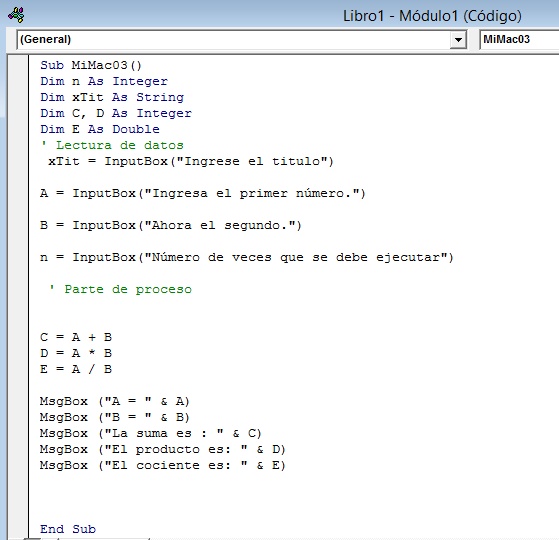Click the 'Ahora el segundo' InputBox line
The width and height of the screenshot is (559, 540).
tap(171, 226)
